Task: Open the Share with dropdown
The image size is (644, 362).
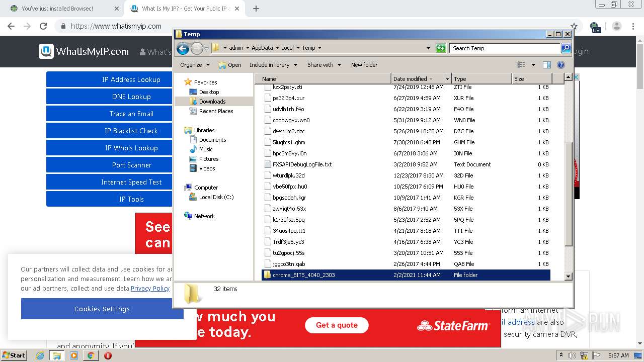Action: 325,65
